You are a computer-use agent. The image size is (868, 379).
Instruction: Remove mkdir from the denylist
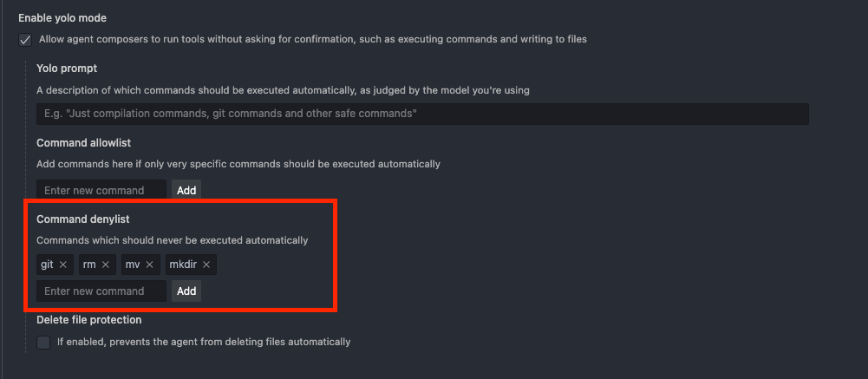point(206,265)
